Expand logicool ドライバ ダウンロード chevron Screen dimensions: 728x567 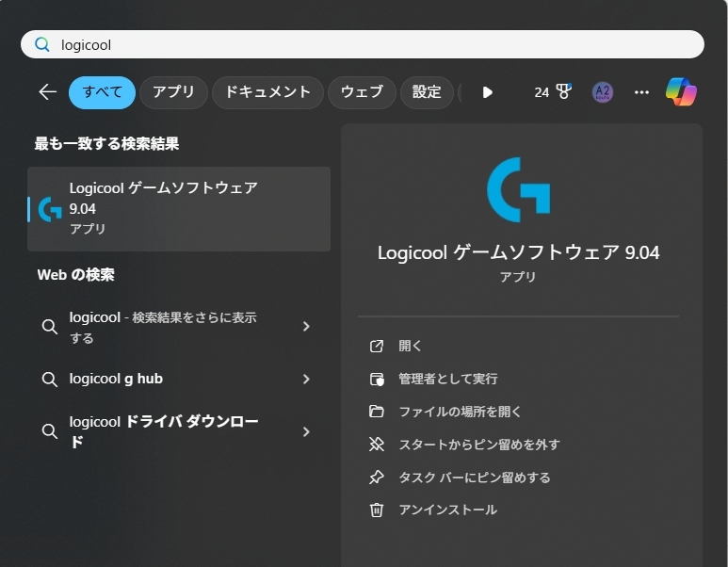306,432
